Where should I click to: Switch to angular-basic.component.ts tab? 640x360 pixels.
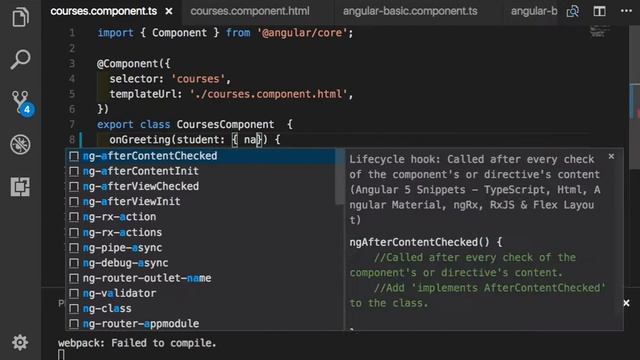tap(410, 11)
